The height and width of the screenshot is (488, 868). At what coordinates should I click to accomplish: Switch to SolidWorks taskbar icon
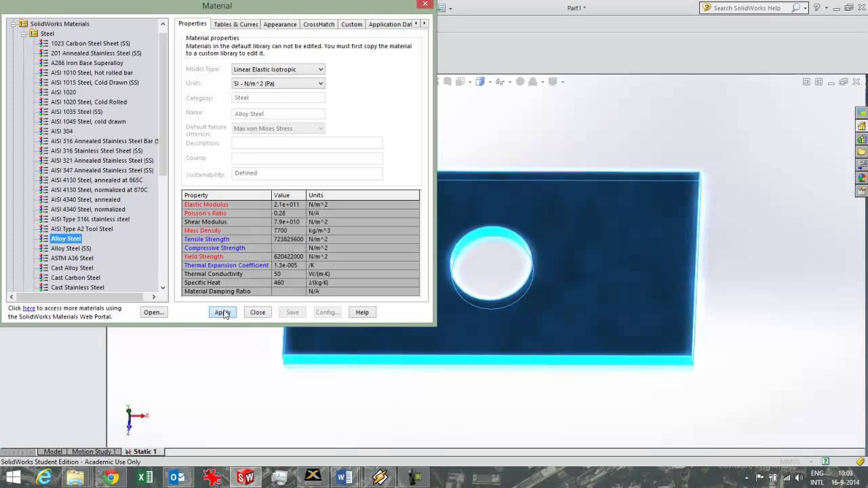click(245, 477)
